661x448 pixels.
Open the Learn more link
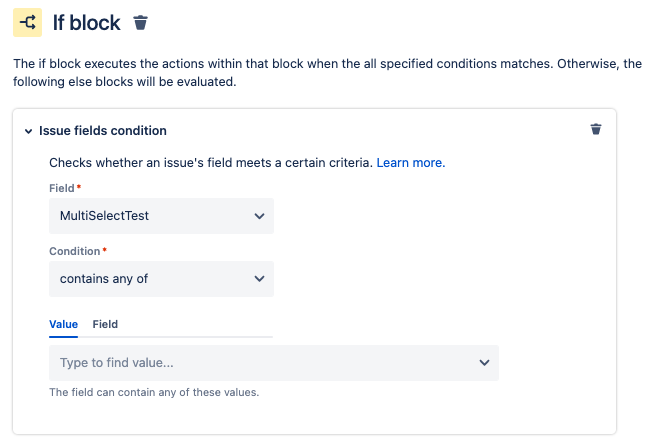click(410, 162)
